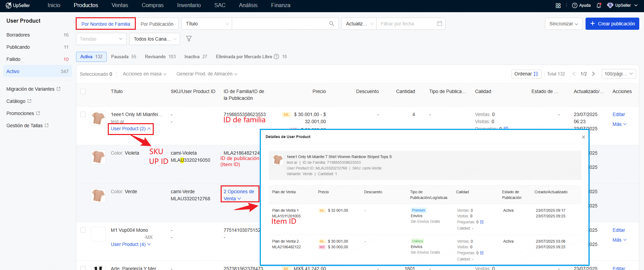Open notifications bell icon
The width and height of the screenshot is (644, 270).
(x=599, y=5)
